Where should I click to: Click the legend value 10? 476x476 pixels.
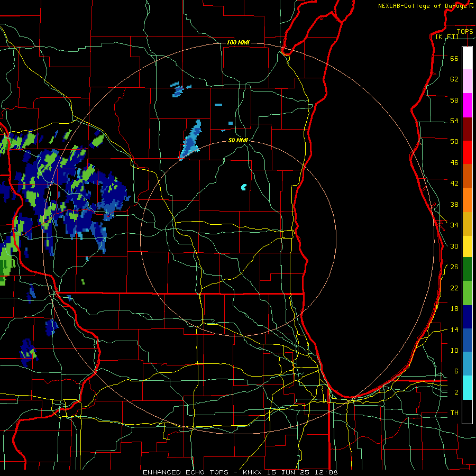click(454, 350)
